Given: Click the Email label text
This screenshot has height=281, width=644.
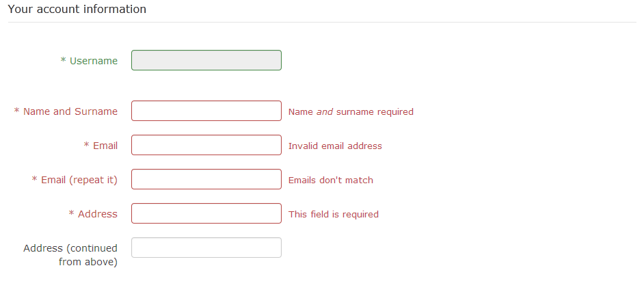Looking at the screenshot, I should 105,146.
